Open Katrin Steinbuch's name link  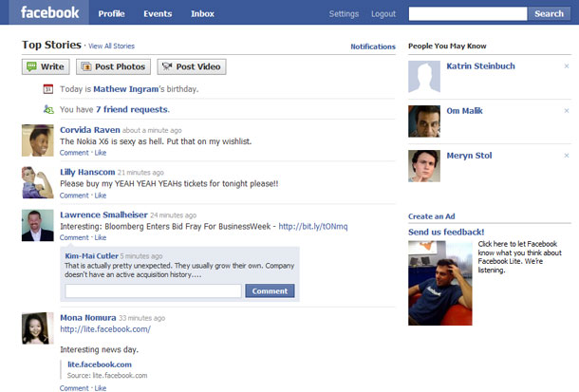(x=481, y=66)
